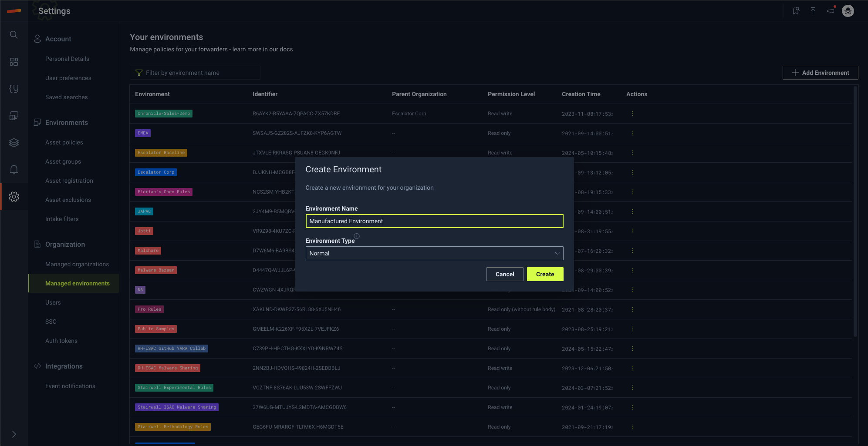868x446 pixels.
Task: Cancel the Create Environment dialog
Action: tap(505, 274)
